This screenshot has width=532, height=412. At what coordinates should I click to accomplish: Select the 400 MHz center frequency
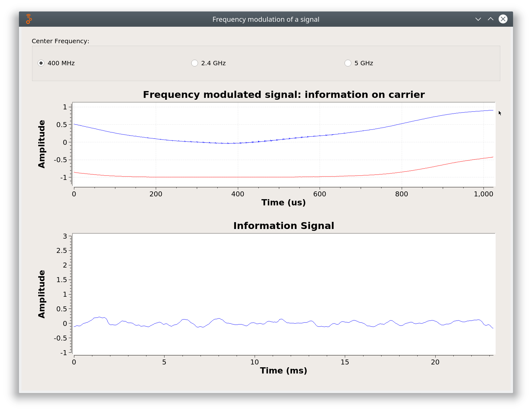tap(41, 63)
